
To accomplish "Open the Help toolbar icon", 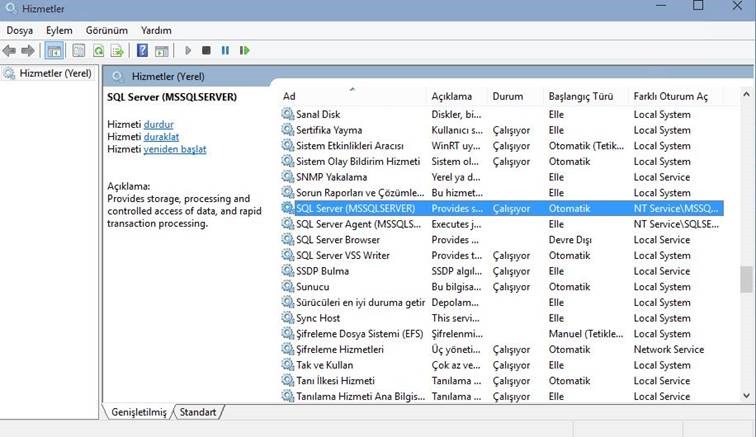I will [142, 50].
